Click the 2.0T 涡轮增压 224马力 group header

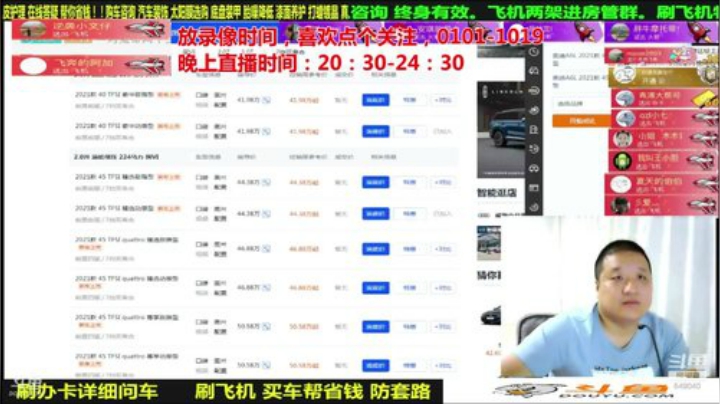pos(117,157)
